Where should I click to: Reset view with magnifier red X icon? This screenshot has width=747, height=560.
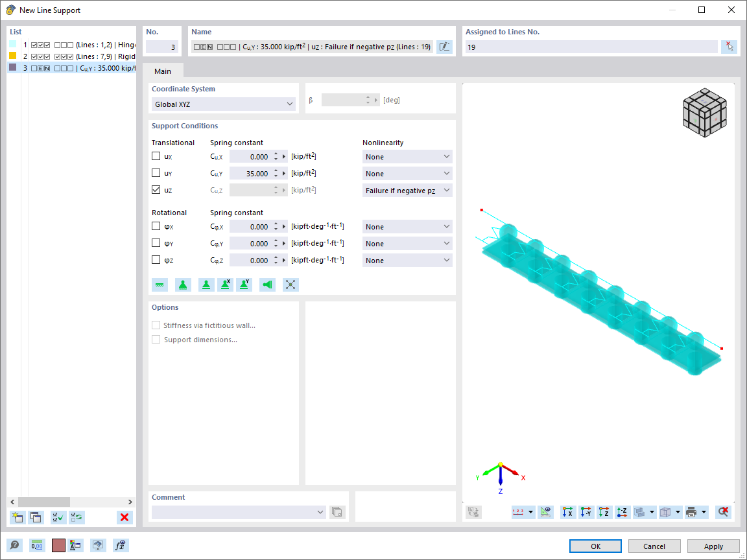723,513
